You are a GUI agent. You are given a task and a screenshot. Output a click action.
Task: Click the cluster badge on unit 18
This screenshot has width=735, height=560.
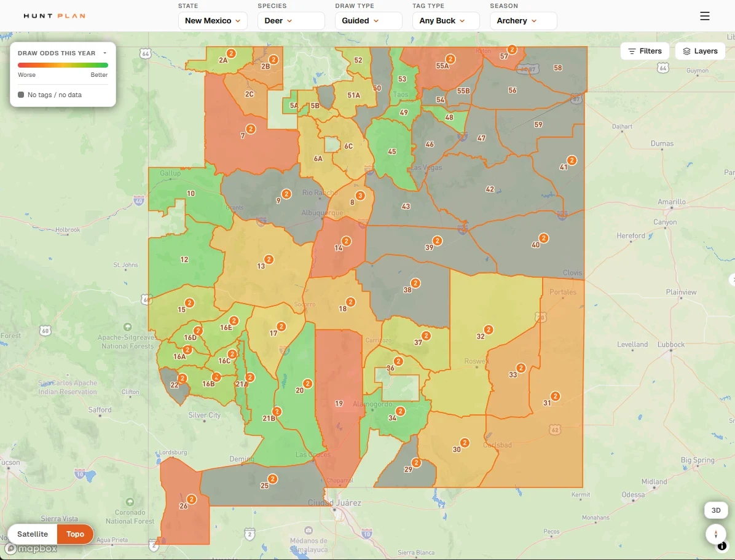pos(351,302)
